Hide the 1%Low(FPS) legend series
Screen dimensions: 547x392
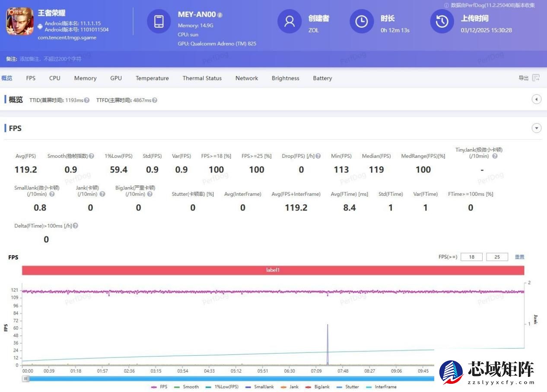pyautogui.click(x=222, y=387)
